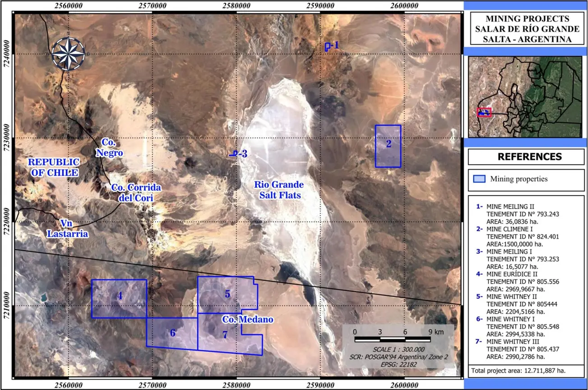Click top axis coordinate 2560000
The image size is (588, 390).
pyautogui.click(x=68, y=6)
